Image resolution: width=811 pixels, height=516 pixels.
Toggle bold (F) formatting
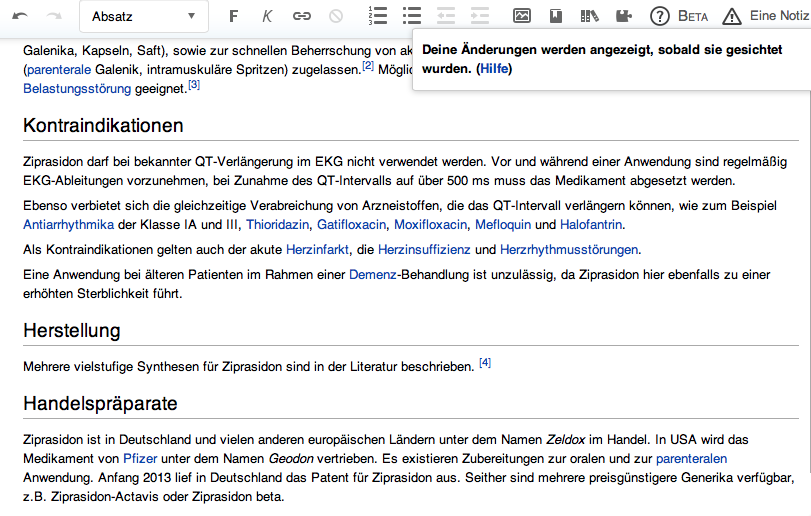coord(234,17)
